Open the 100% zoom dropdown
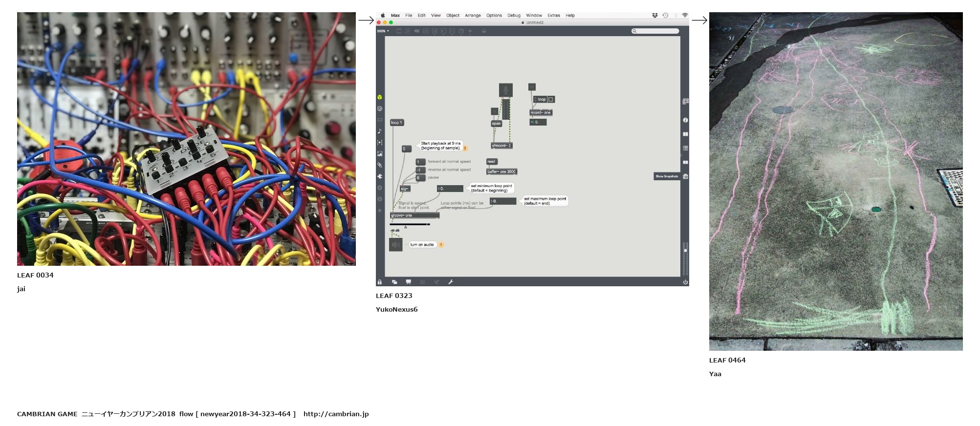 tap(383, 31)
